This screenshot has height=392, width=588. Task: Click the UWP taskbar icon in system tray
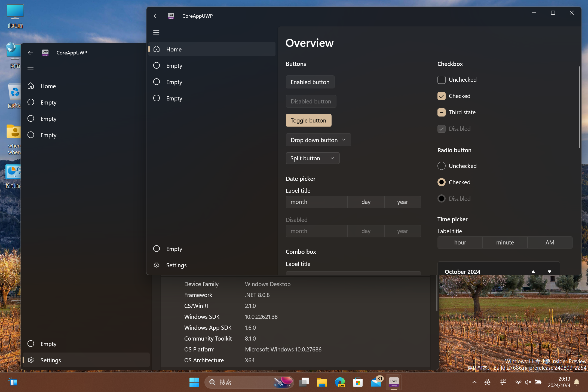tap(394, 382)
